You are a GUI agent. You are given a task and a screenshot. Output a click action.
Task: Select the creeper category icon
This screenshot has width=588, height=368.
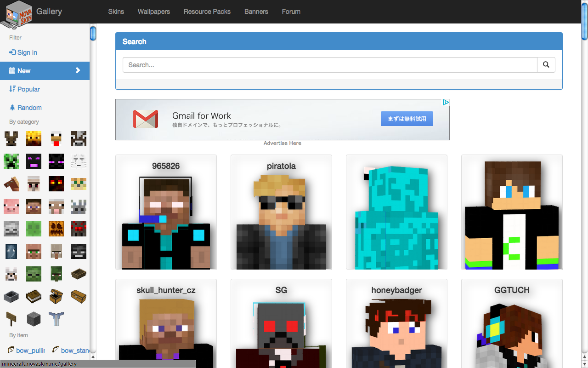point(11,161)
